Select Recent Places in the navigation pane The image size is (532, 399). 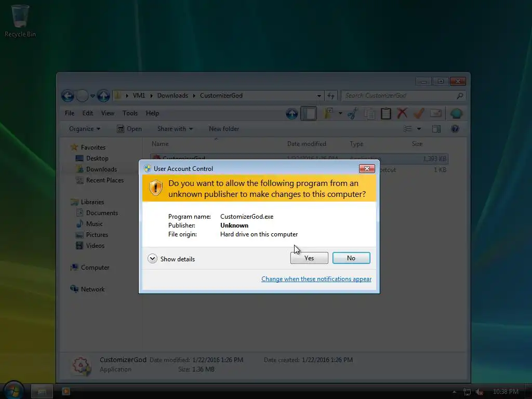[100, 180]
